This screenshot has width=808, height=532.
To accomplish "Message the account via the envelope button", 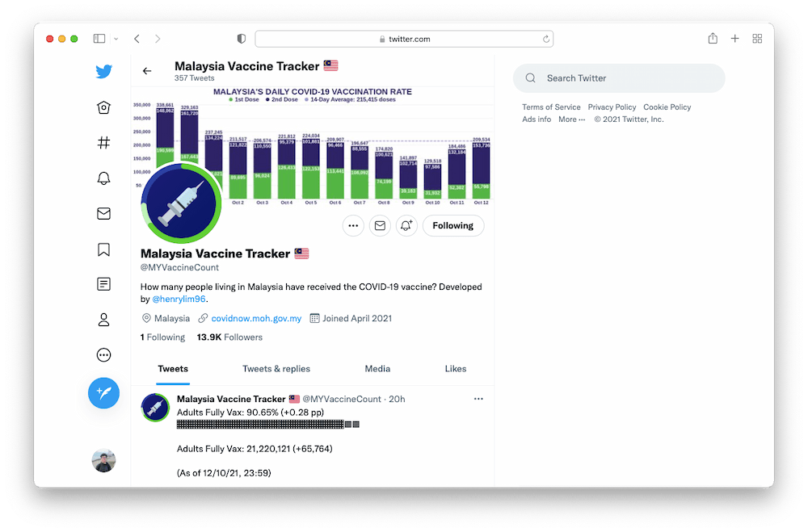I will (380, 225).
